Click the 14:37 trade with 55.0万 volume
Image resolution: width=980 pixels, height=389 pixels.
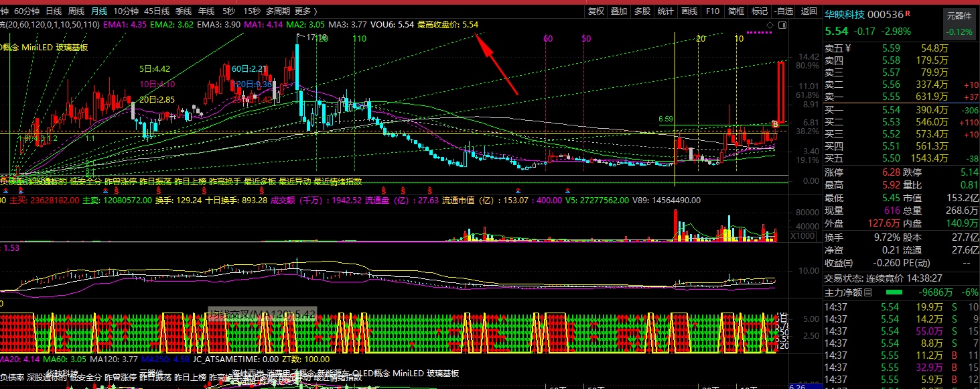tap(900, 331)
